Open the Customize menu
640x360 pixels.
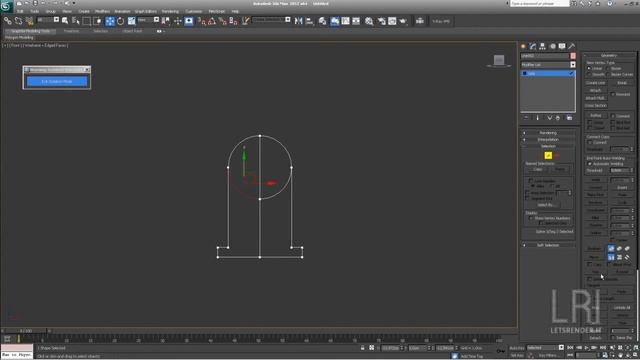[x=194, y=11]
